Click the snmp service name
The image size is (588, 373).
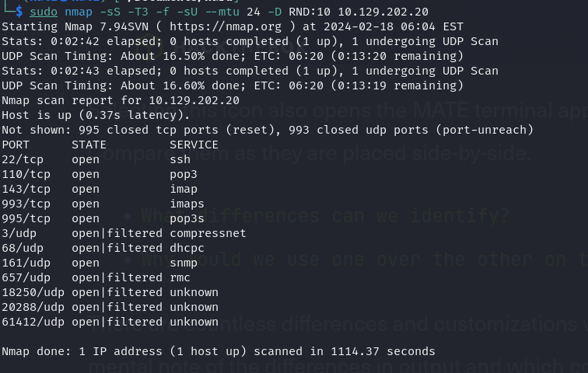(184, 263)
